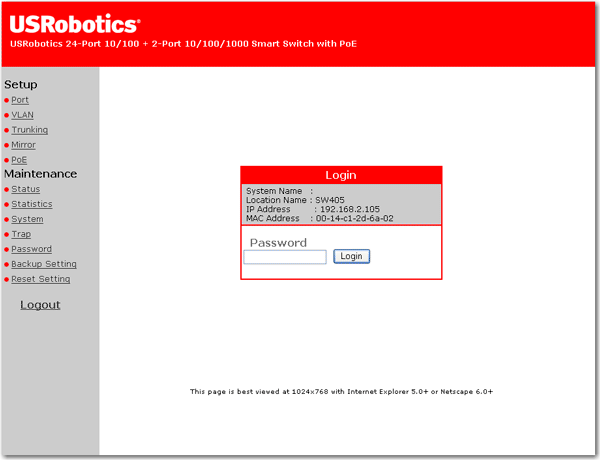Click the best viewed at 1024x768 notice

(341, 391)
